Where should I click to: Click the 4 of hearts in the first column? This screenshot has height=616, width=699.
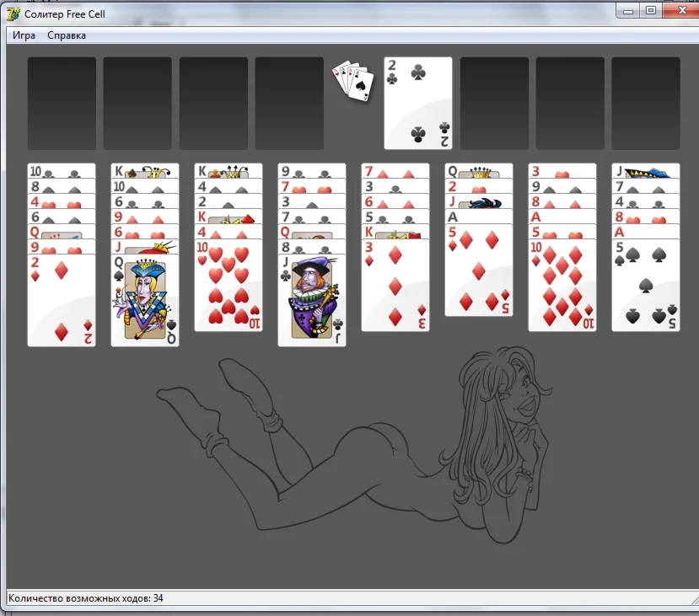(x=62, y=201)
